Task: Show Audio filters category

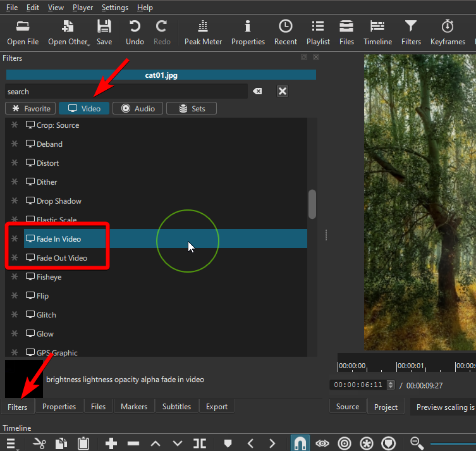Action: pyautogui.click(x=138, y=108)
